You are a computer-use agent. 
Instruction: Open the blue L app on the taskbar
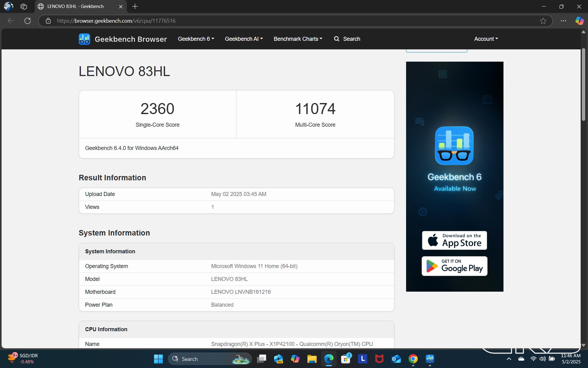363,359
